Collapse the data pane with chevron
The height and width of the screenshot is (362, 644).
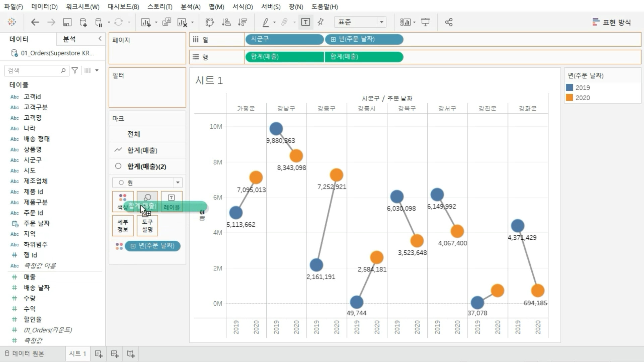click(x=100, y=39)
